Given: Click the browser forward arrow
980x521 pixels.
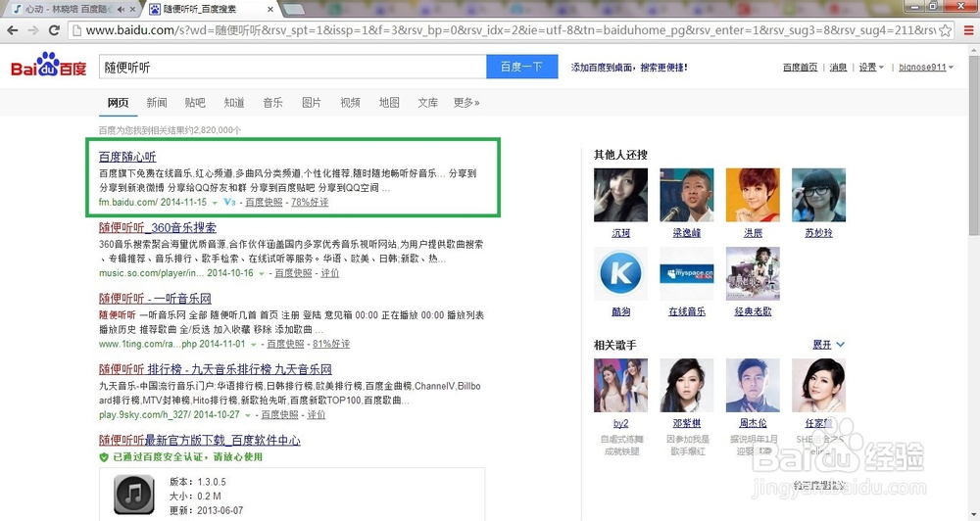Looking at the screenshot, I should (x=33, y=30).
